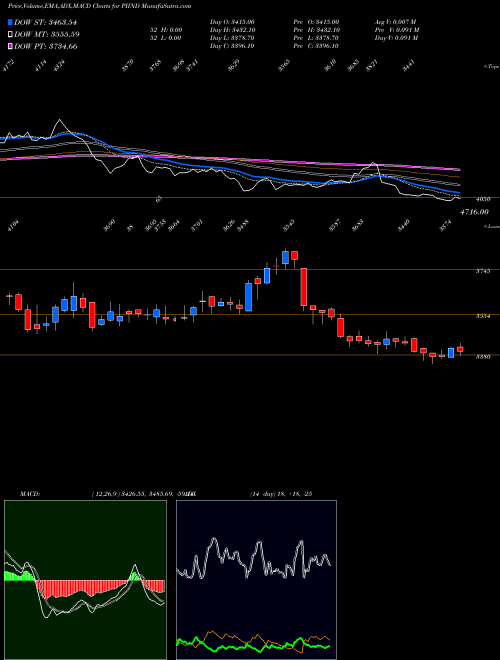Click the Pre V: 0.091 M value
This screenshot has height=660, width=500.
(397, 30)
